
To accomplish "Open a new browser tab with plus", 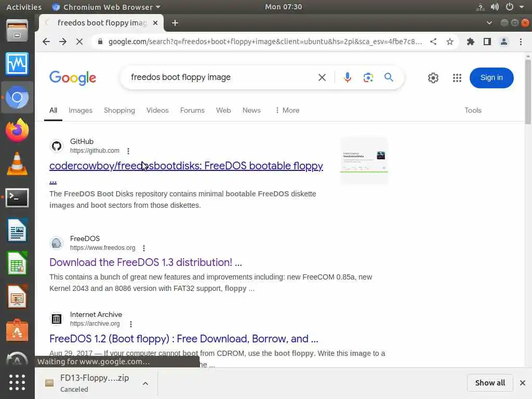I will pos(175,23).
